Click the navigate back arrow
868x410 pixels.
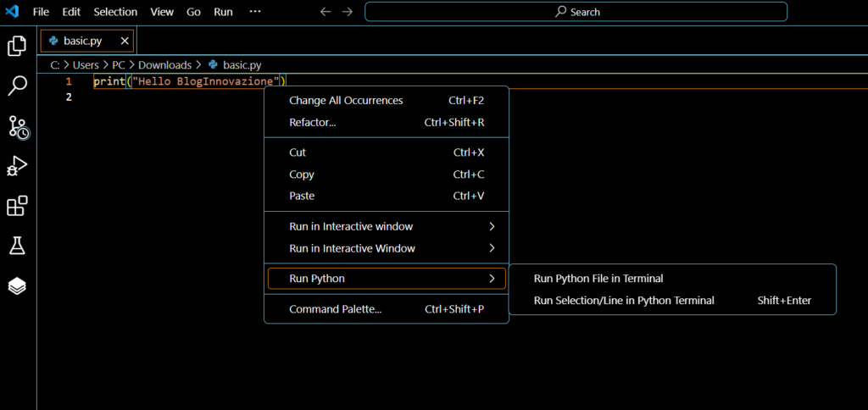click(325, 12)
